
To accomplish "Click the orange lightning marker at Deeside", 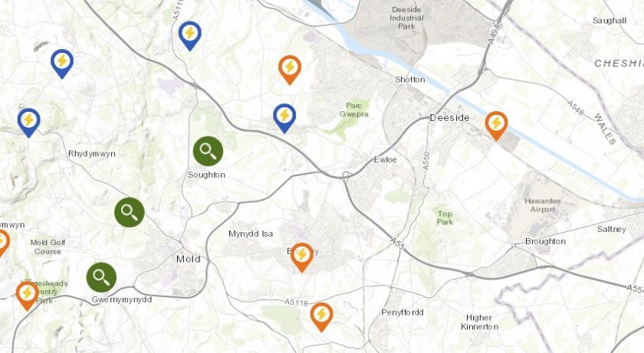I will coord(496,126).
